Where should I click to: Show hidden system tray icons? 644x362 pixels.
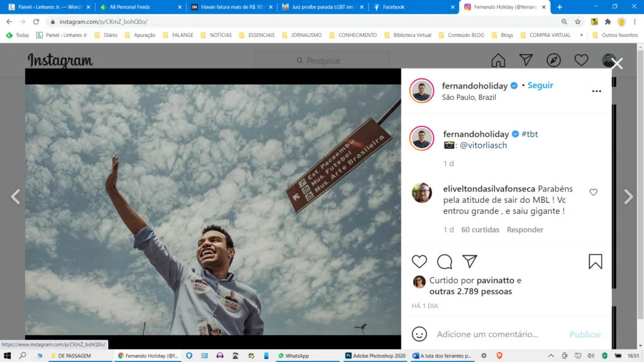[x=551, y=356]
